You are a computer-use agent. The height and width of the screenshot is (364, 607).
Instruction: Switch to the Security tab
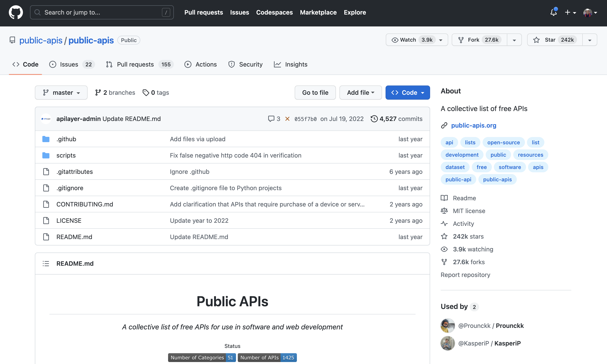pos(245,64)
